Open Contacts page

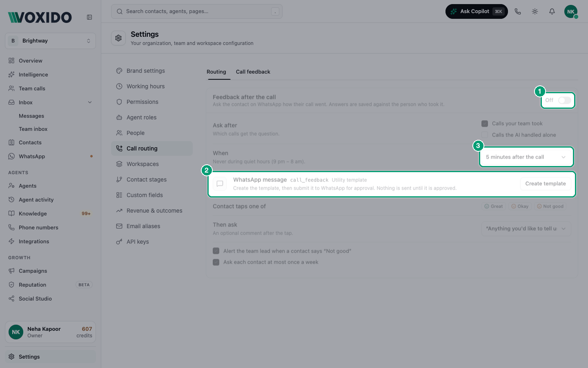click(51, 142)
